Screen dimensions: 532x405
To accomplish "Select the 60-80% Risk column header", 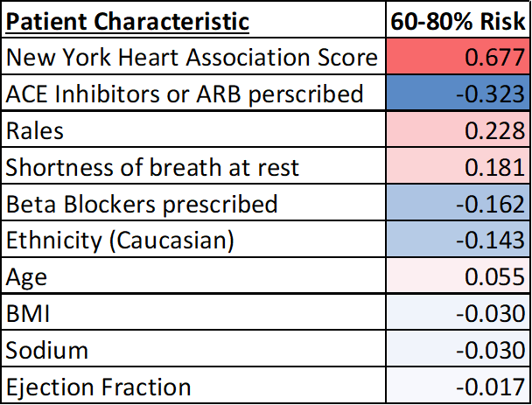I will click(457, 20).
